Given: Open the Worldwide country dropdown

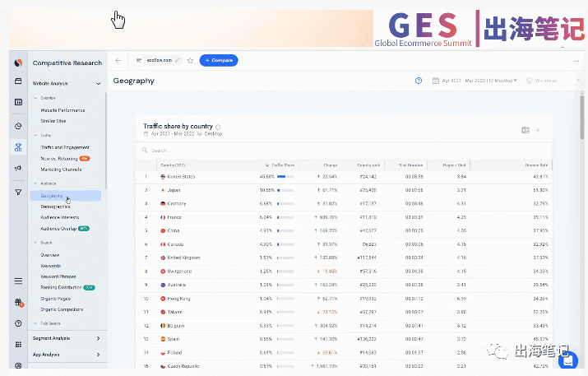Looking at the screenshot, I should click(553, 81).
